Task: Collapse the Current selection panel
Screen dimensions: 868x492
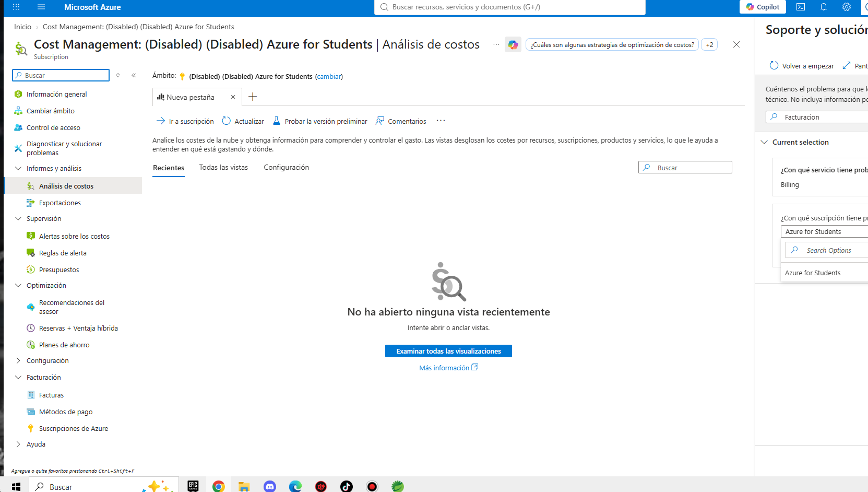Action: pos(765,143)
